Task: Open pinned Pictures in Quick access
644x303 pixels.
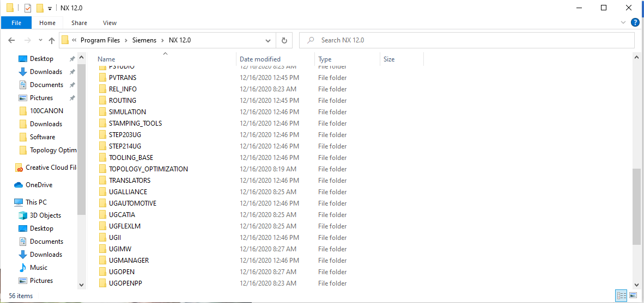Action: pos(41,98)
